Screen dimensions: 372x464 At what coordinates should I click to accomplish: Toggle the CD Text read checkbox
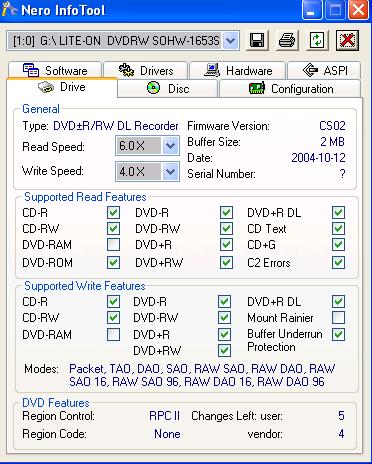pyautogui.click(x=338, y=229)
